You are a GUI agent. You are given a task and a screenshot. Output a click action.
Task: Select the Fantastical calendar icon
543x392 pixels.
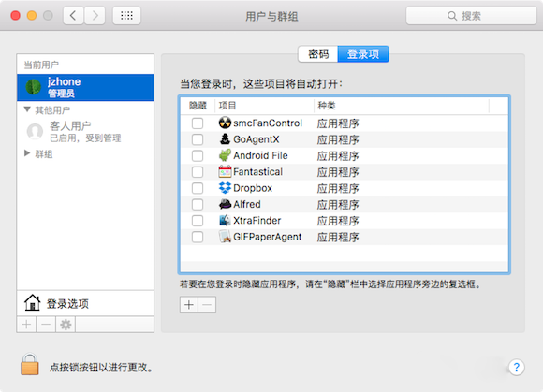[x=225, y=171]
